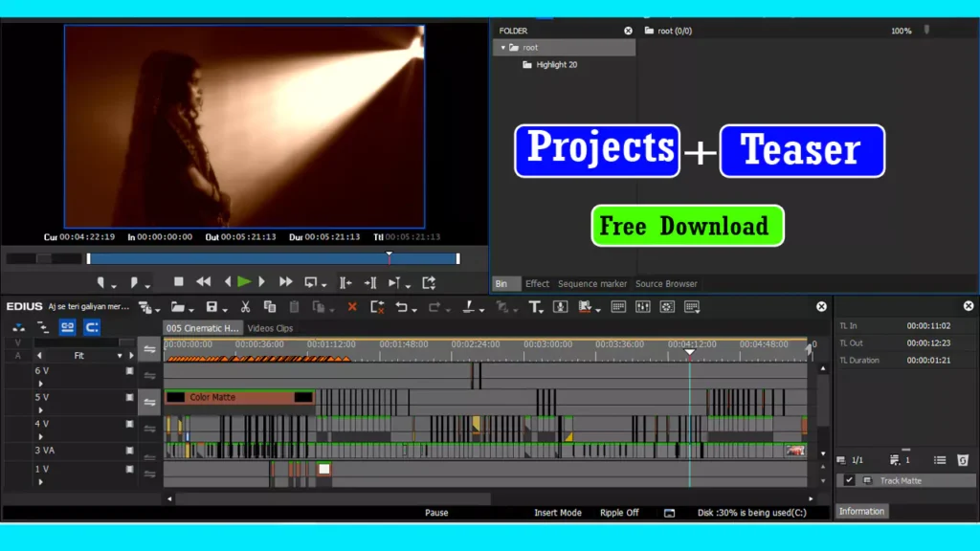The width and height of the screenshot is (980, 551).
Task: Click the open project folder icon
Action: (x=178, y=307)
